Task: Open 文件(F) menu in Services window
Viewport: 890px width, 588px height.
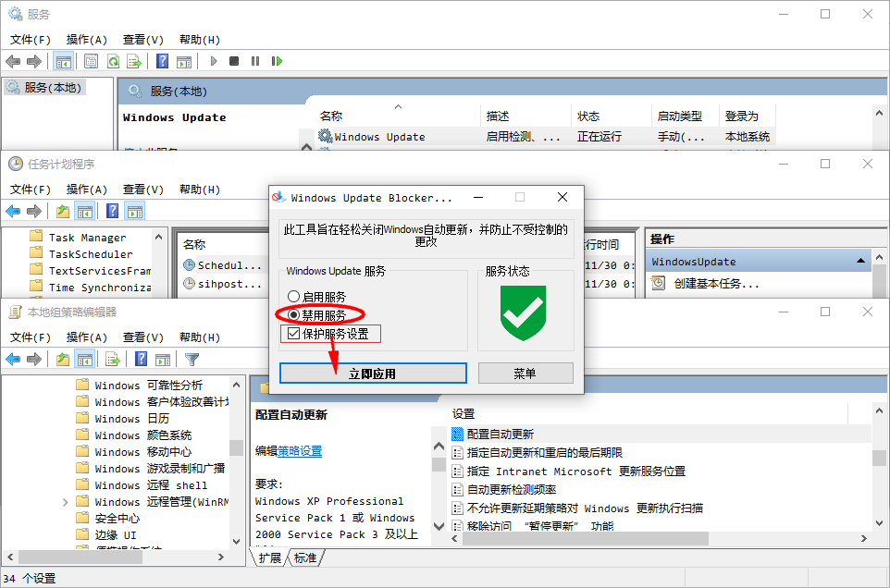Action: coord(31,40)
